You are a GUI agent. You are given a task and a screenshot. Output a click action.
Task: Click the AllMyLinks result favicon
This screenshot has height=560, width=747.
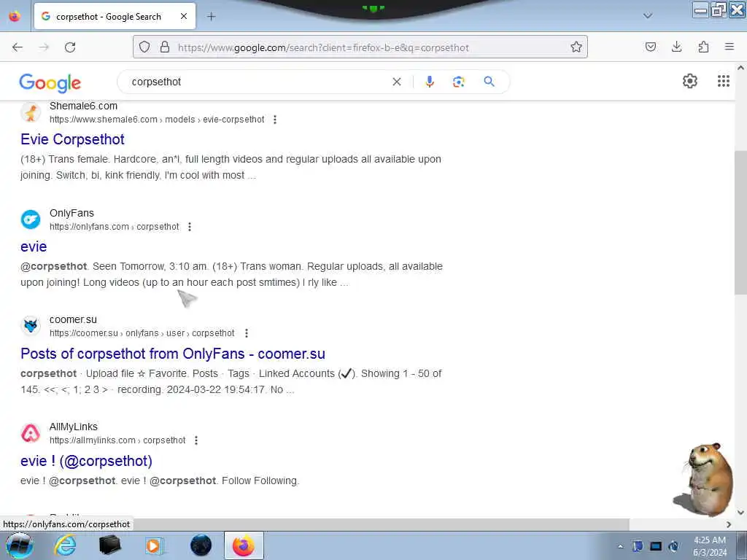tap(31, 433)
